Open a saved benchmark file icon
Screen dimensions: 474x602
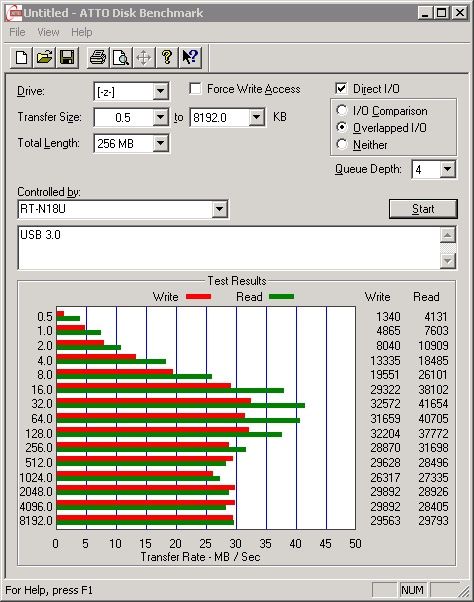(44, 58)
